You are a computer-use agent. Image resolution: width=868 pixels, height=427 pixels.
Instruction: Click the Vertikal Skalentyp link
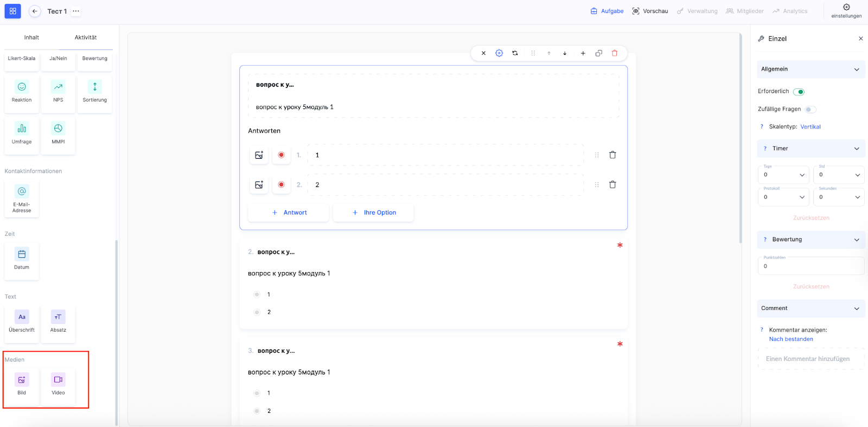[x=810, y=127]
